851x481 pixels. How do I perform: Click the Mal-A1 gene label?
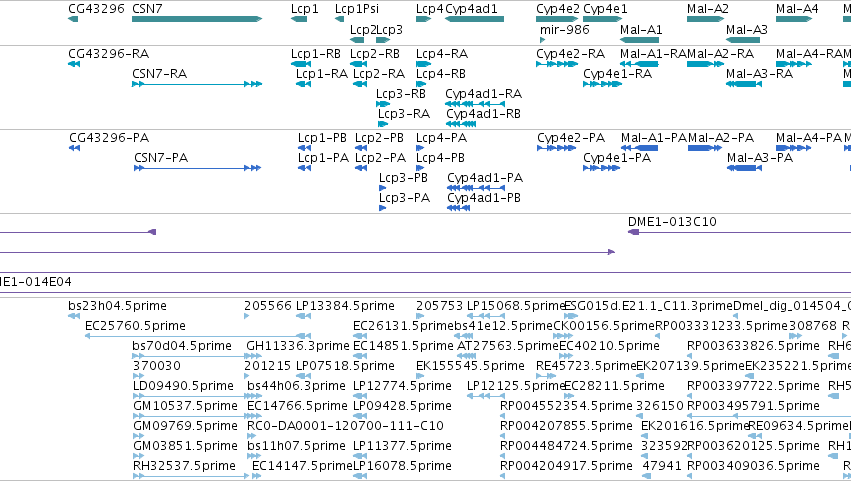coord(641,29)
